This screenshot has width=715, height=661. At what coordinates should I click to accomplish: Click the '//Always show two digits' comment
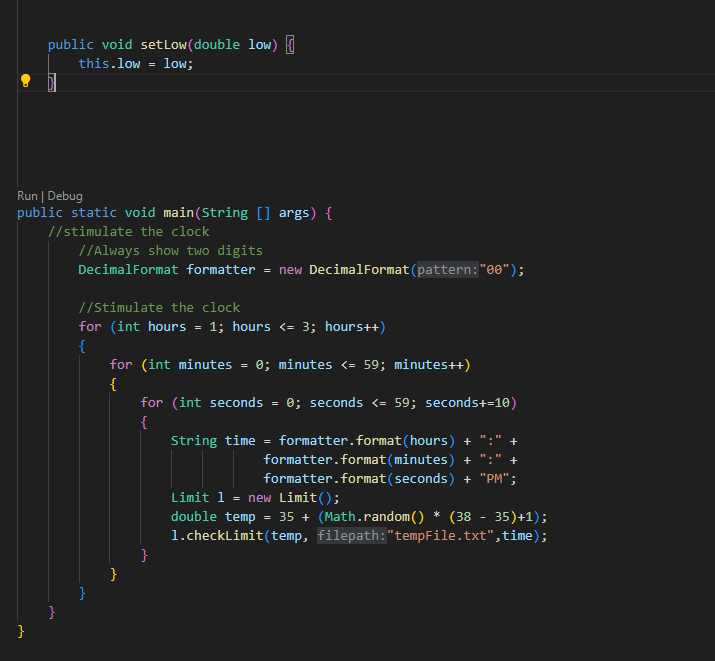171,251
